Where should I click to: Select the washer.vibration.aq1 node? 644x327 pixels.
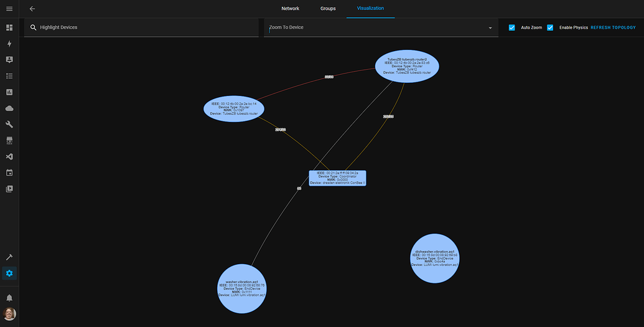242,289
